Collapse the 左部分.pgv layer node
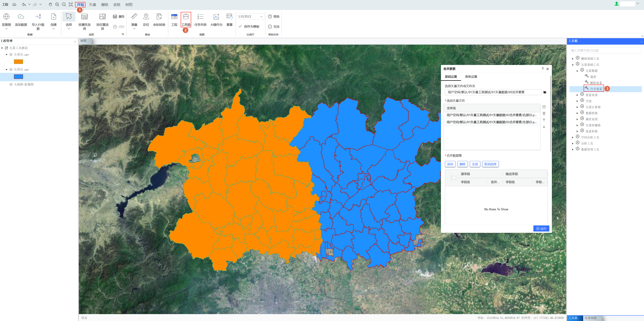Image resolution: width=644 pixels, height=321 pixels. 7,55
